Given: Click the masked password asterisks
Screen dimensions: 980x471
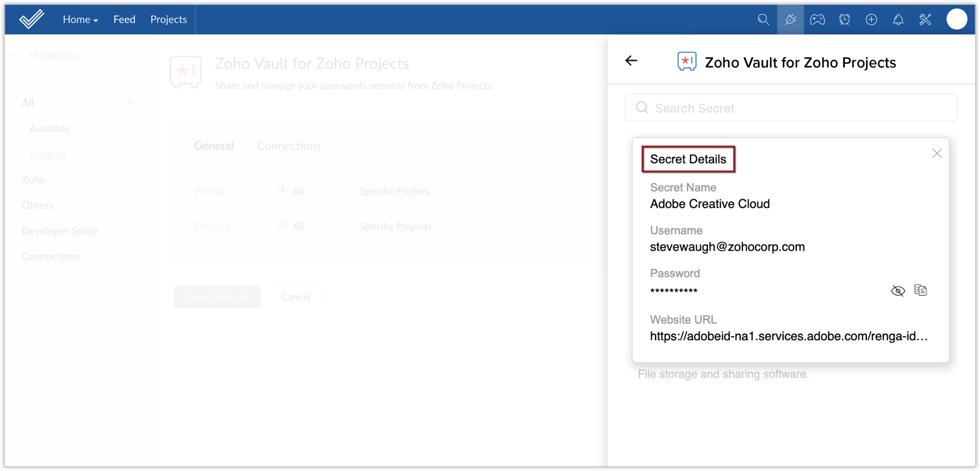Looking at the screenshot, I should pyautogui.click(x=674, y=291).
